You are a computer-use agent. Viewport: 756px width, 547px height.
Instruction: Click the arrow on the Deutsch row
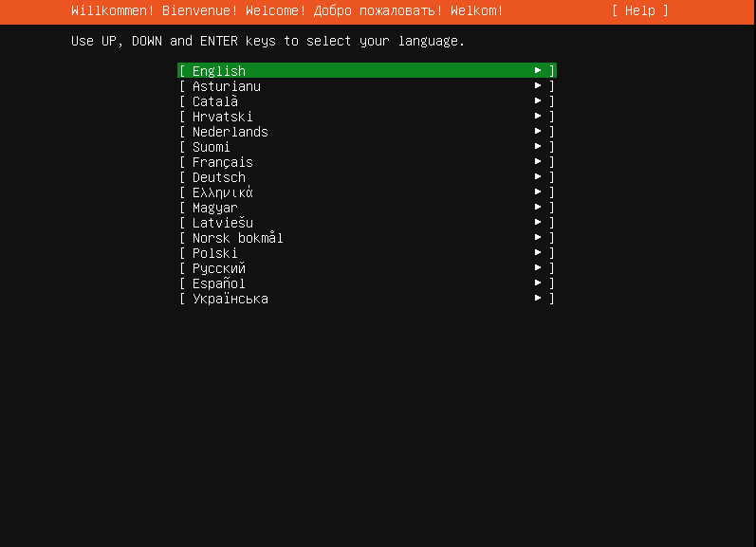click(538, 177)
